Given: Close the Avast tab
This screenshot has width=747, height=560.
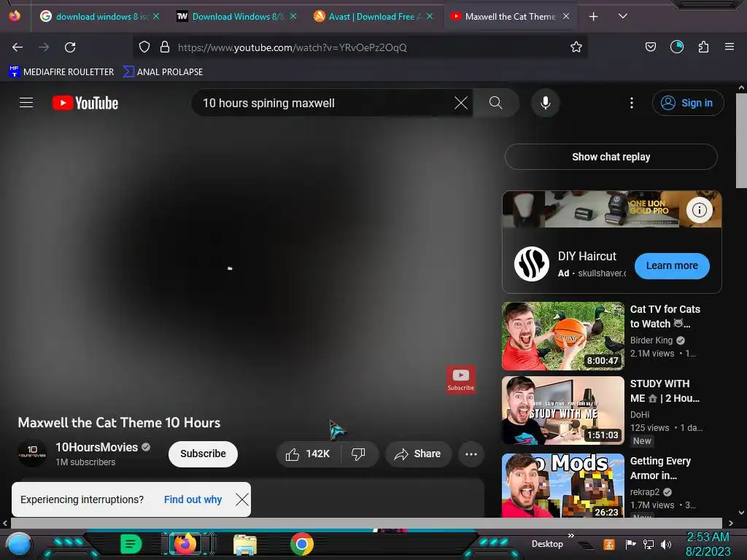Looking at the screenshot, I should (x=429, y=16).
